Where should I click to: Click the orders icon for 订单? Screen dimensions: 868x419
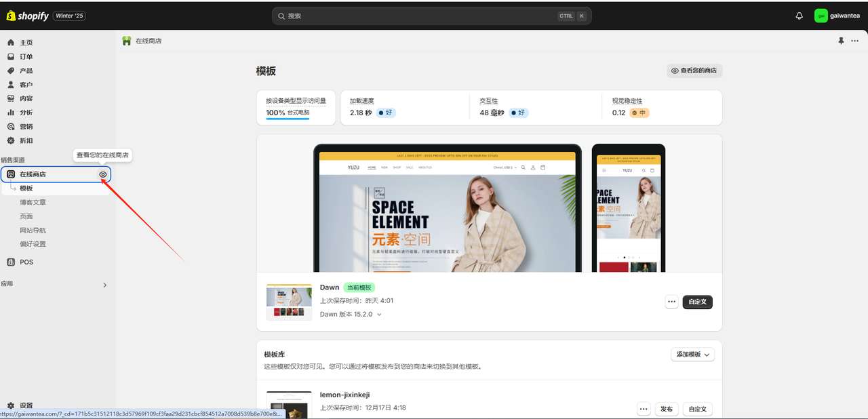[x=11, y=57]
